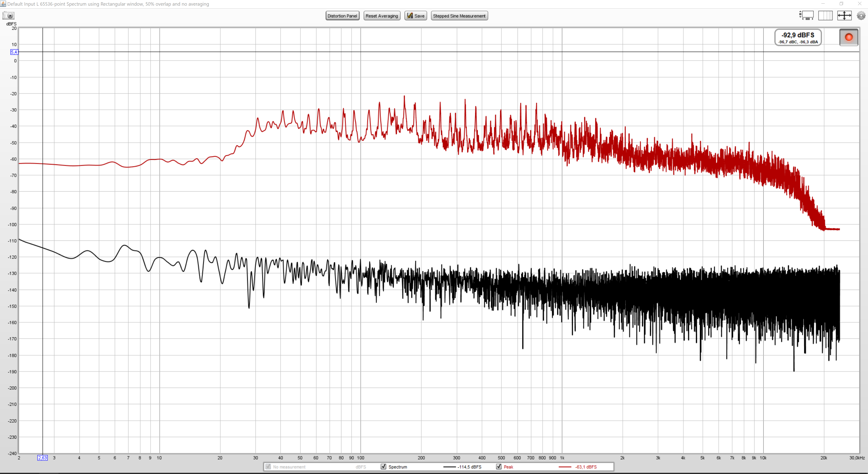Click the 2,63 frequency cursor box
This screenshot has height=474, width=868.
[x=42, y=458]
